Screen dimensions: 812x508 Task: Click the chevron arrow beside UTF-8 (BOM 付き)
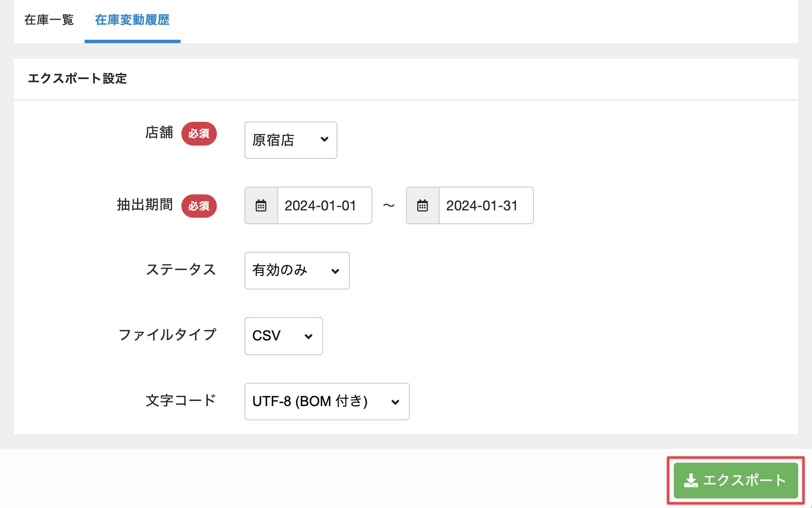tap(395, 402)
